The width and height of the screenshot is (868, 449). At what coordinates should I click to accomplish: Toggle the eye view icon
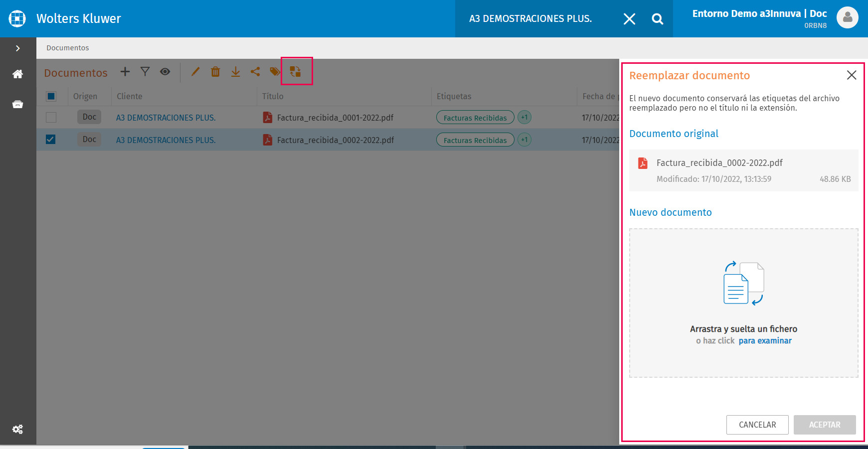(x=165, y=72)
